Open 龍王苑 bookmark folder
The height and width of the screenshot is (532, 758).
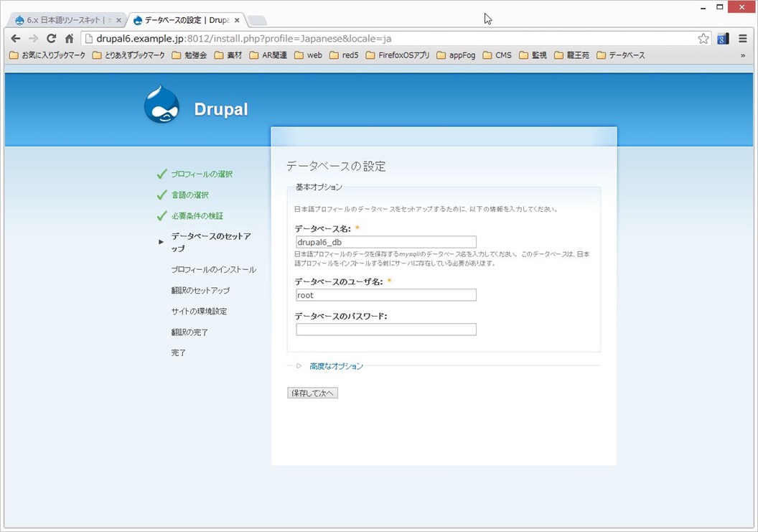[572, 55]
